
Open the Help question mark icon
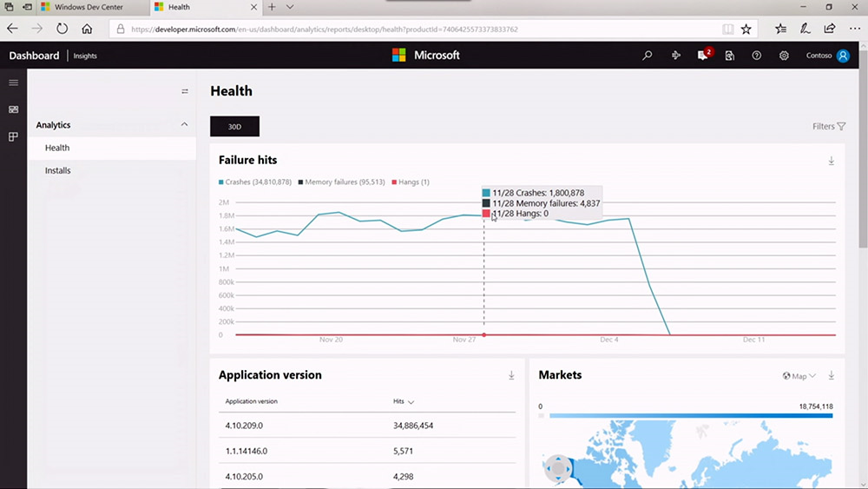point(756,56)
